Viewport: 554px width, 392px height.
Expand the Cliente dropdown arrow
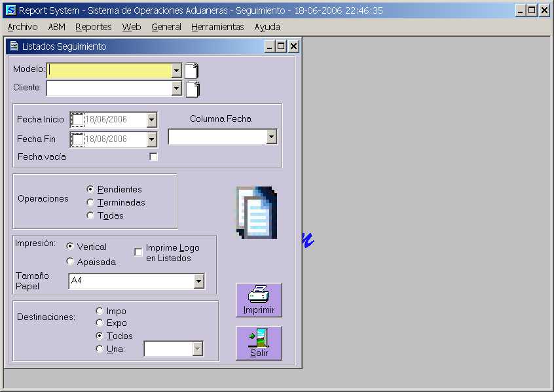(176, 88)
